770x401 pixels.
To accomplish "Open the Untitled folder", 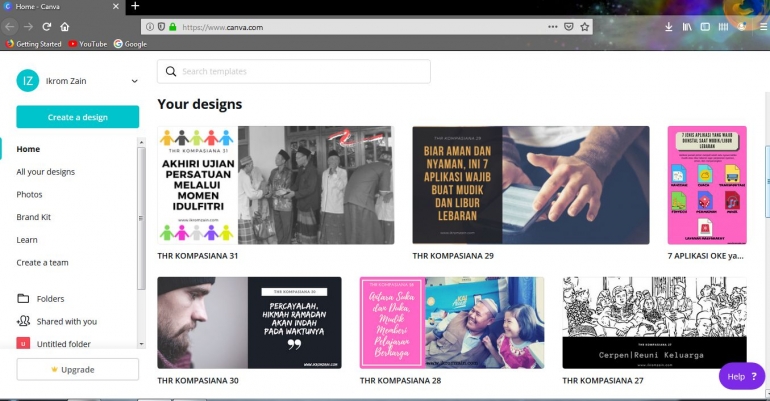I will (64, 344).
